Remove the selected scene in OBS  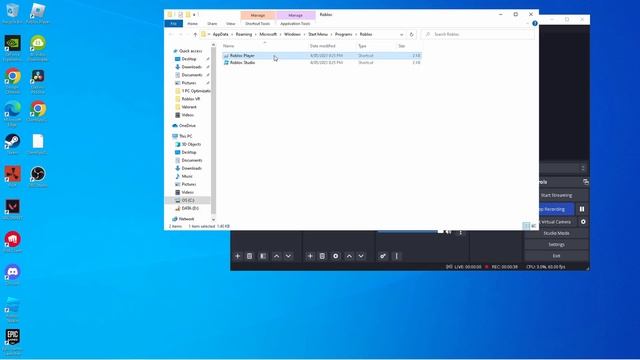pyautogui.click(x=249, y=256)
